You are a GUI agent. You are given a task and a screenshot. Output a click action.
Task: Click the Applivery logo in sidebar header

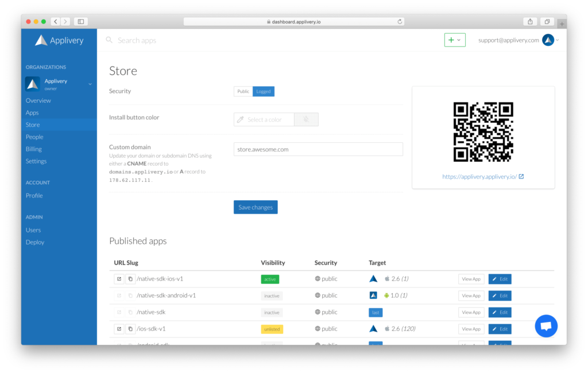click(x=59, y=40)
